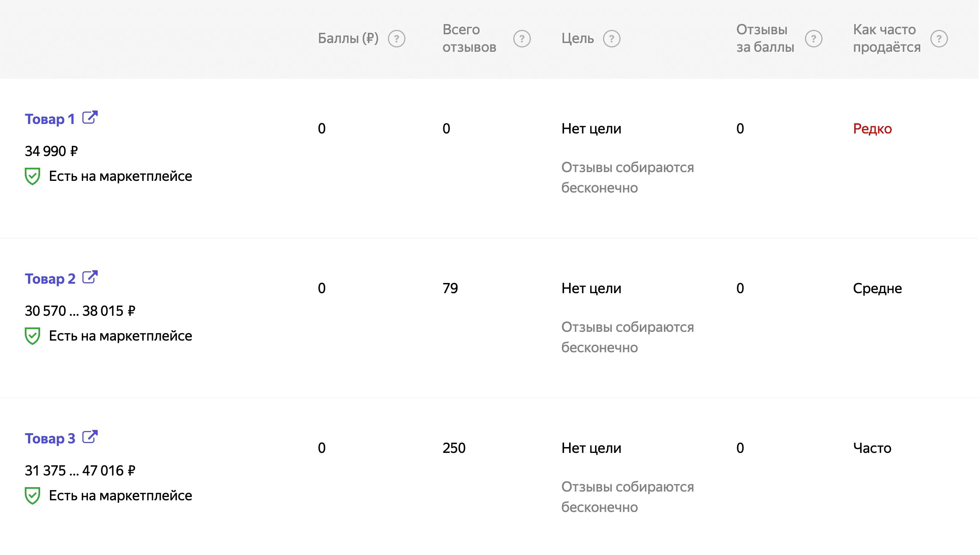Open the help icon for Как часто продаётся
This screenshot has height=555, width=980.
tap(939, 39)
